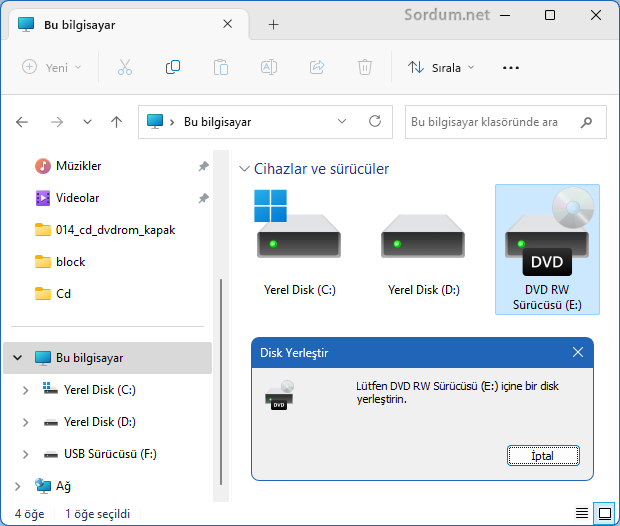Viewport: 620px width, 526px height.
Task: Close the Bu bilgisayar tab
Action: point(227,24)
